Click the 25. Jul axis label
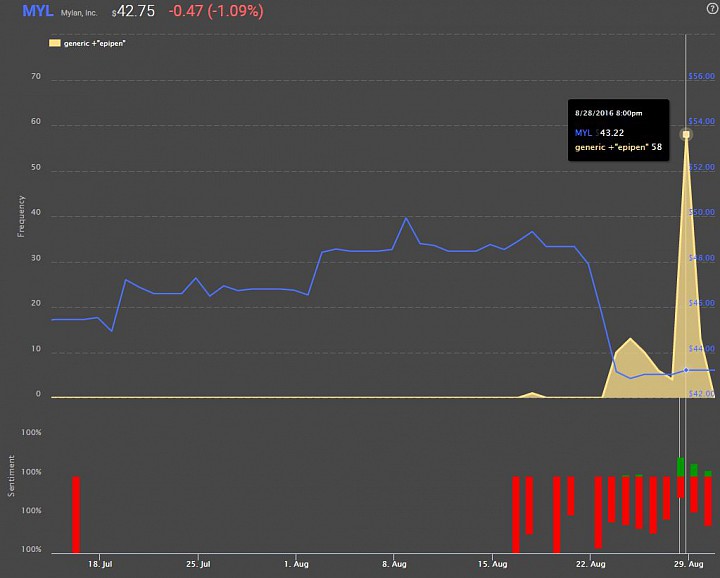This screenshot has width=720, height=578. [198, 564]
